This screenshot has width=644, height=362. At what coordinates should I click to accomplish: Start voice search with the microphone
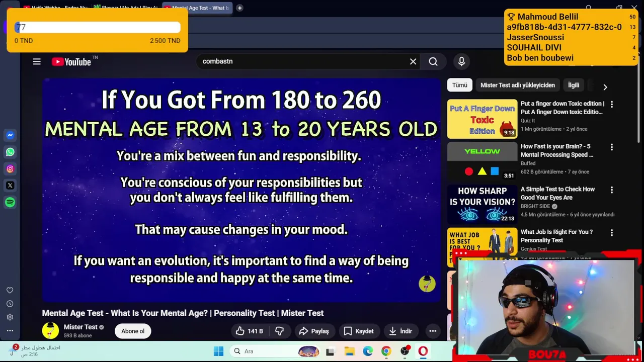[461, 61]
